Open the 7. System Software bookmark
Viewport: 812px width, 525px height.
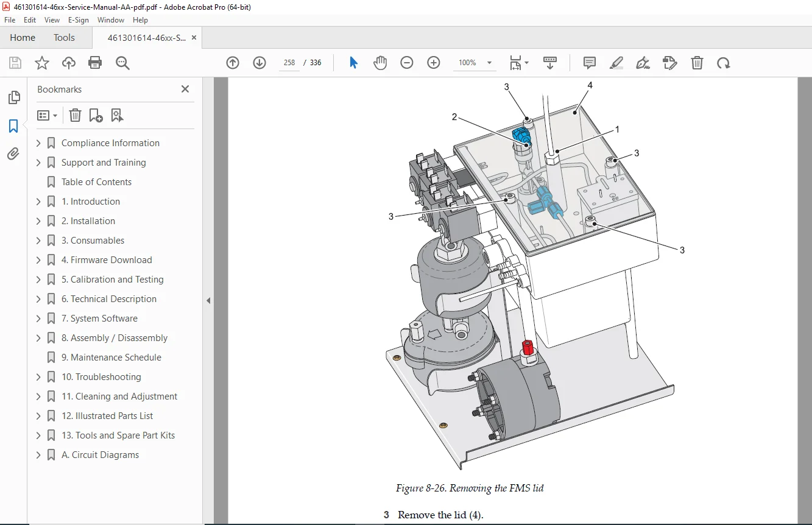click(x=99, y=319)
